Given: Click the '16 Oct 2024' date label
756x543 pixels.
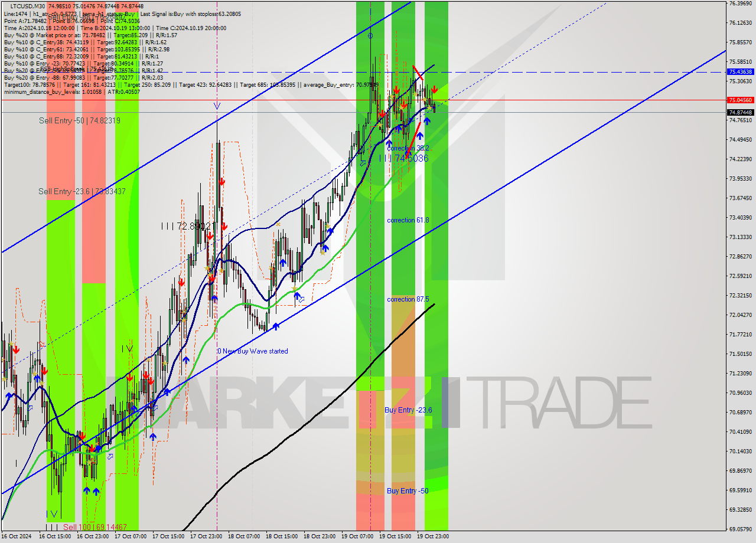Looking at the screenshot, I should tap(17, 537).
